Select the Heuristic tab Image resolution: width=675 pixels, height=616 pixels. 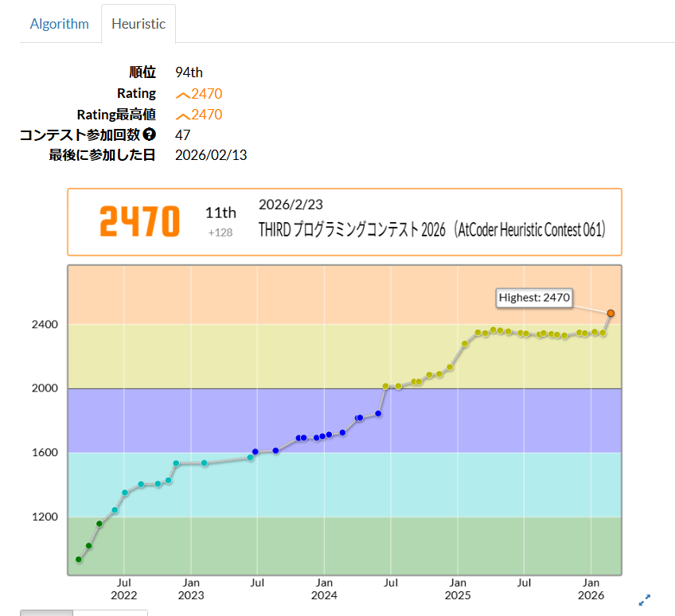(x=139, y=24)
